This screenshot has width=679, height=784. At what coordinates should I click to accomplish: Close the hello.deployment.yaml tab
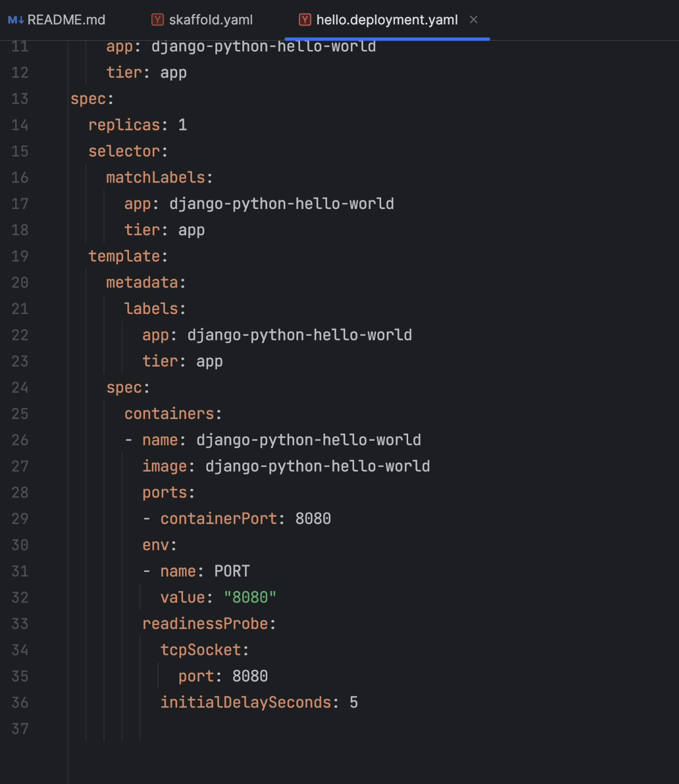point(474,19)
